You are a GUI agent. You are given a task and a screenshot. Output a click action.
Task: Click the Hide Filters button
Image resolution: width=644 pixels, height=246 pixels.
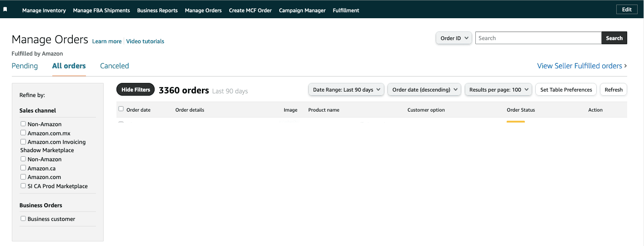point(136,90)
